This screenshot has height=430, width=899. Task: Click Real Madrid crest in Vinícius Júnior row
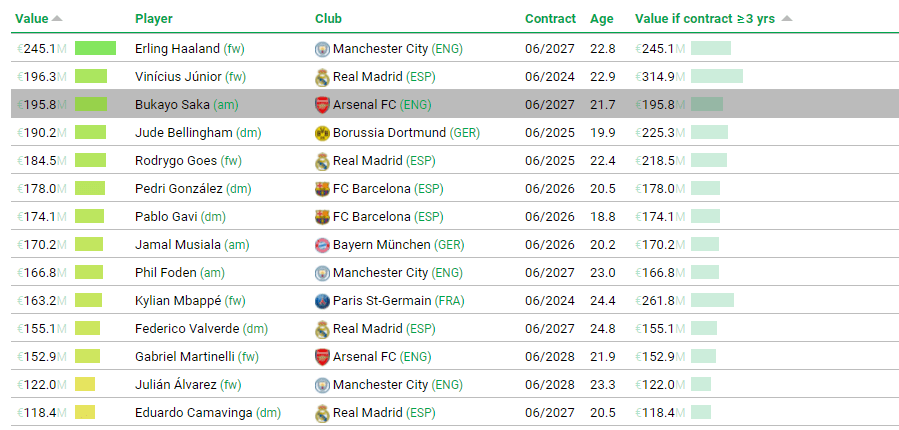[322, 76]
